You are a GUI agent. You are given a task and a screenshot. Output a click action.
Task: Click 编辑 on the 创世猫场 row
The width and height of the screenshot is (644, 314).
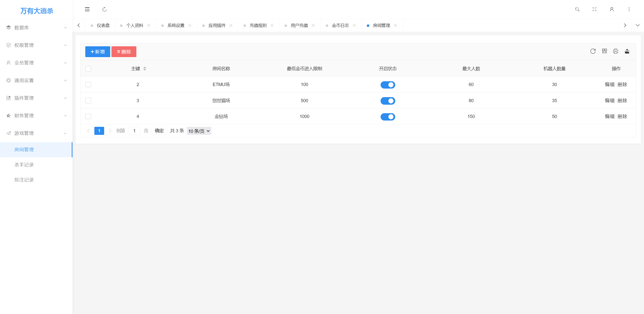point(610,100)
